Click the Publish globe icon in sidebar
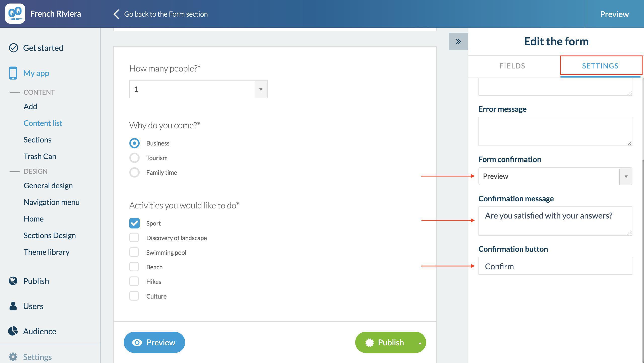 (13, 281)
